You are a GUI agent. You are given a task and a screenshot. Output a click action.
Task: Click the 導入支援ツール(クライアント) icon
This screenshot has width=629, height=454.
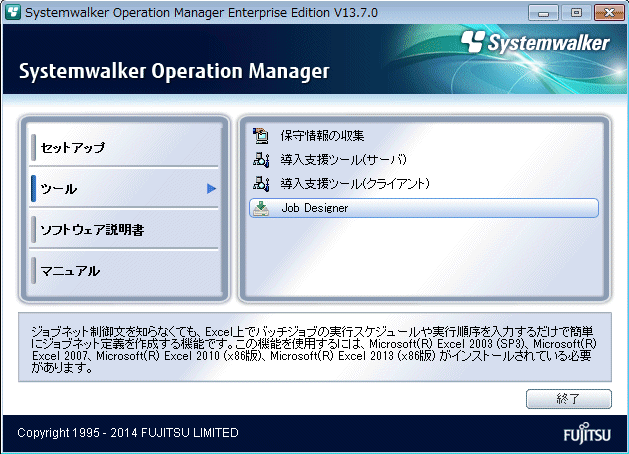click(261, 184)
